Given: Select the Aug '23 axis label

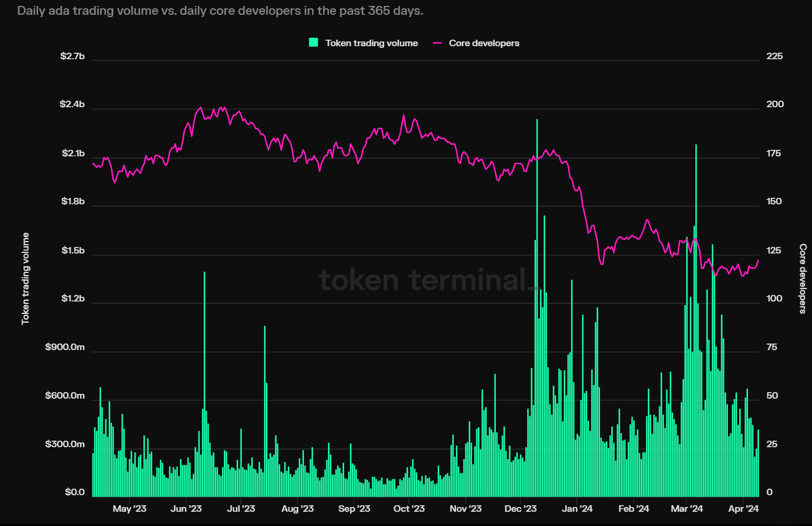Looking at the screenshot, I should point(297,508).
